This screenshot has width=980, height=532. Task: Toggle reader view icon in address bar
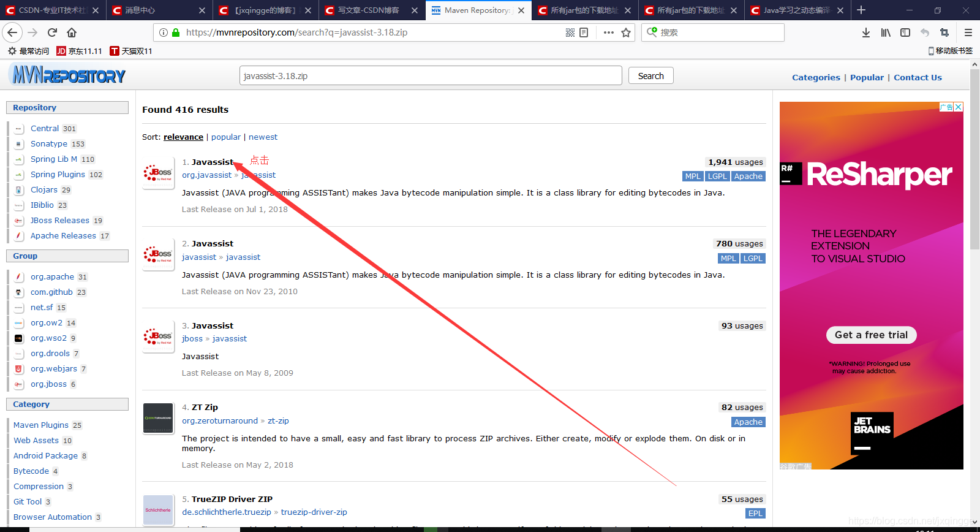tap(584, 32)
